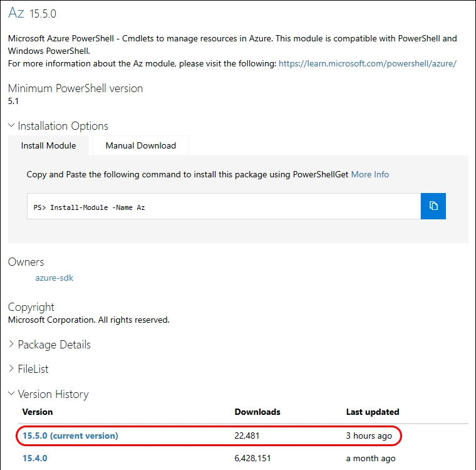This screenshot has width=476, height=470.
Task: Open version 15.5.0 (current version)
Action: [70, 436]
